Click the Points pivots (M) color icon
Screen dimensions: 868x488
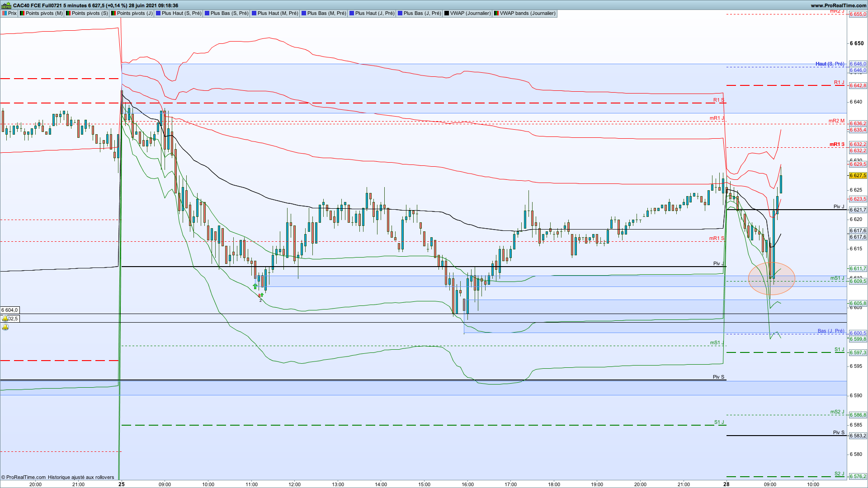23,14
